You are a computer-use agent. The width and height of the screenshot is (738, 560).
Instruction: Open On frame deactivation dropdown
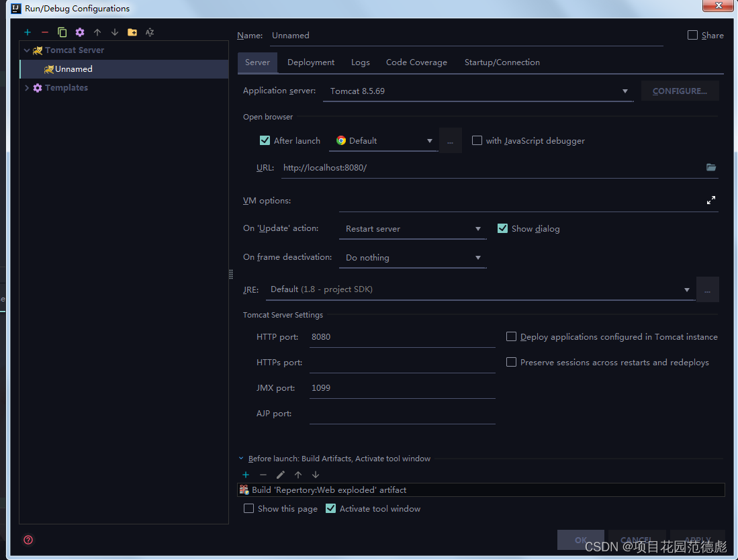413,258
